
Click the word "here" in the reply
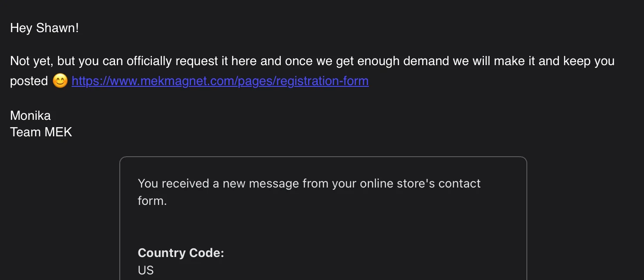pos(244,61)
